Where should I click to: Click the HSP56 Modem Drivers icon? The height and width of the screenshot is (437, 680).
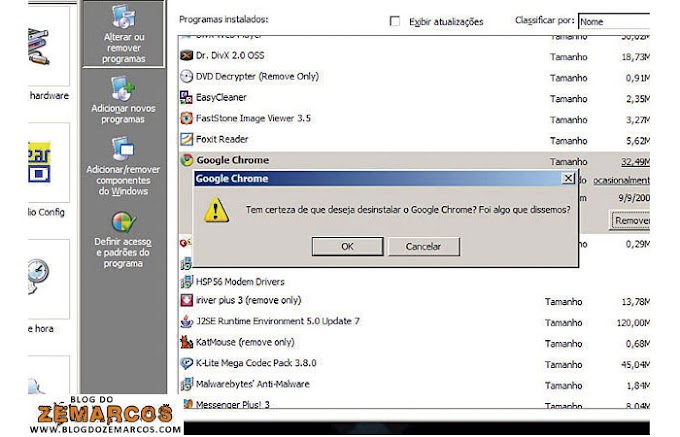click(x=186, y=282)
